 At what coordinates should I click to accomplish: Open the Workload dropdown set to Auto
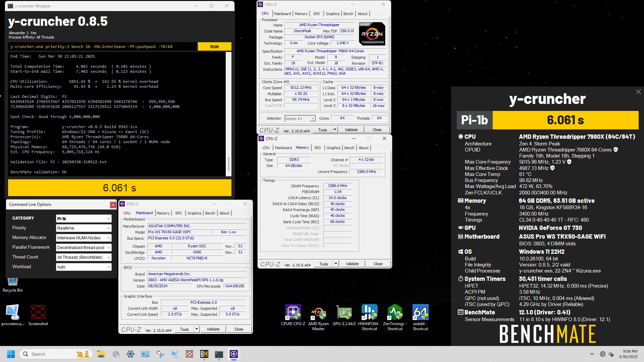(x=84, y=267)
